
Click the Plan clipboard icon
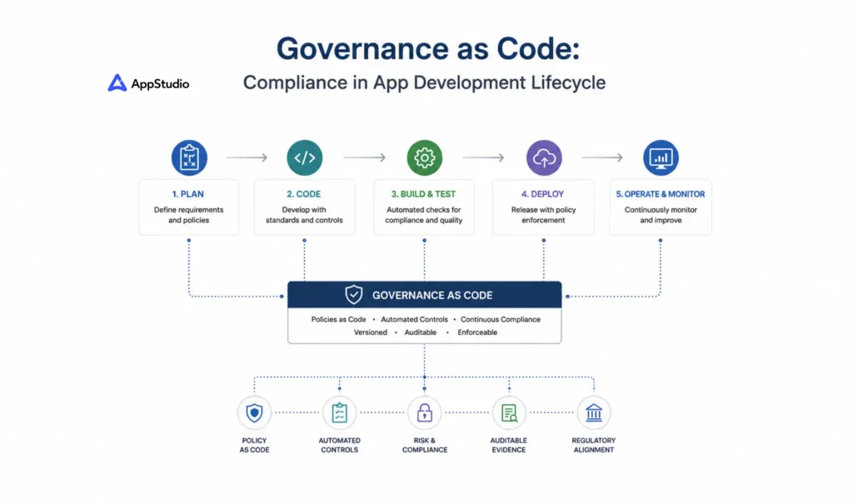coord(189,157)
